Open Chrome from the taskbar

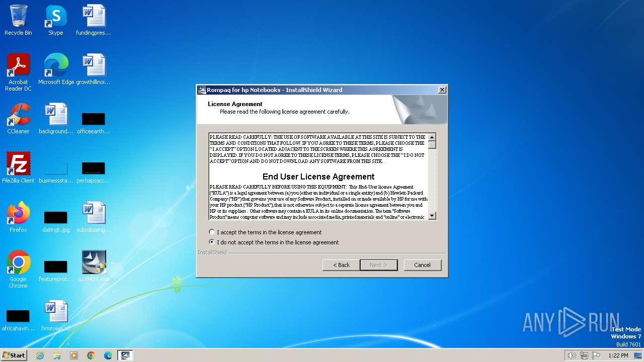(91, 355)
